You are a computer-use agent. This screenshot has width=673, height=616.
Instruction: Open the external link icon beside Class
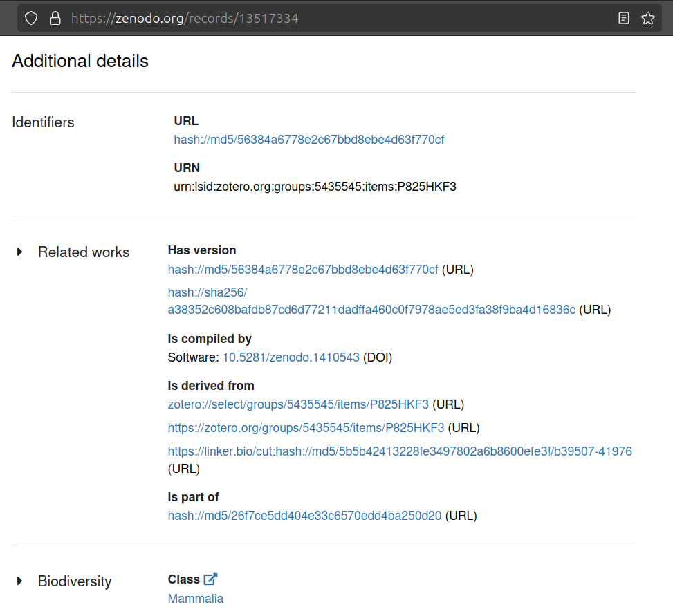click(210, 579)
